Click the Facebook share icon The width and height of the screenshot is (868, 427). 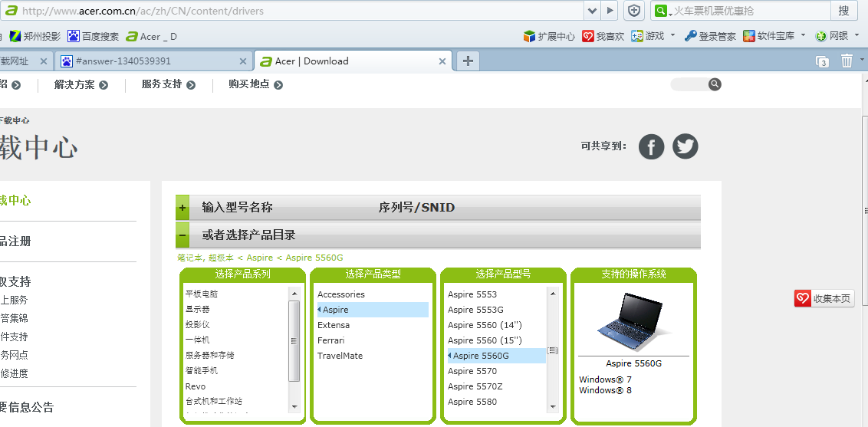(652, 146)
